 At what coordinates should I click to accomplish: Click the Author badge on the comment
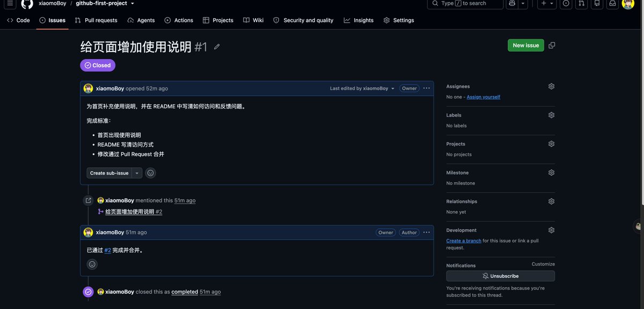pos(409,232)
